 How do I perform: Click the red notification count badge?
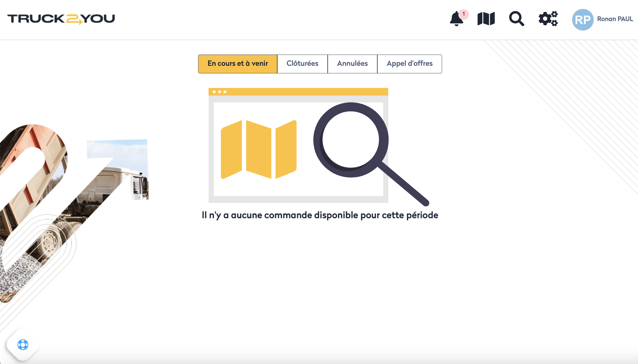[464, 14]
